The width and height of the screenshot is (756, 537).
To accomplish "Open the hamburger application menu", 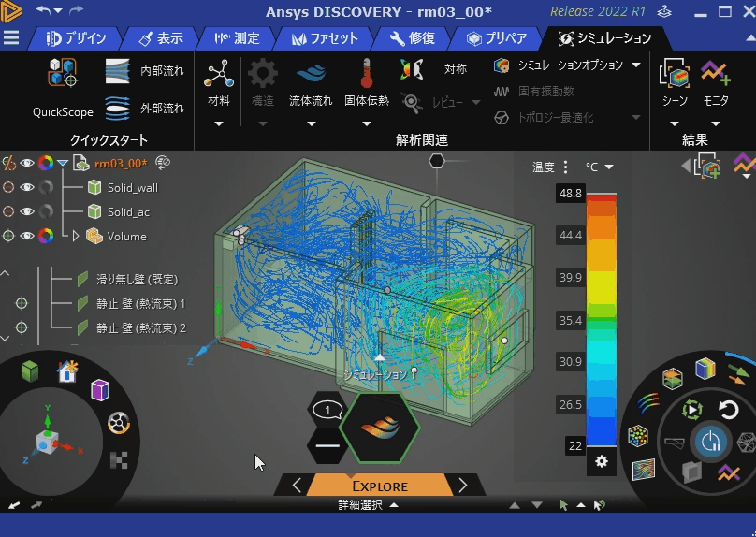I will (x=11, y=37).
